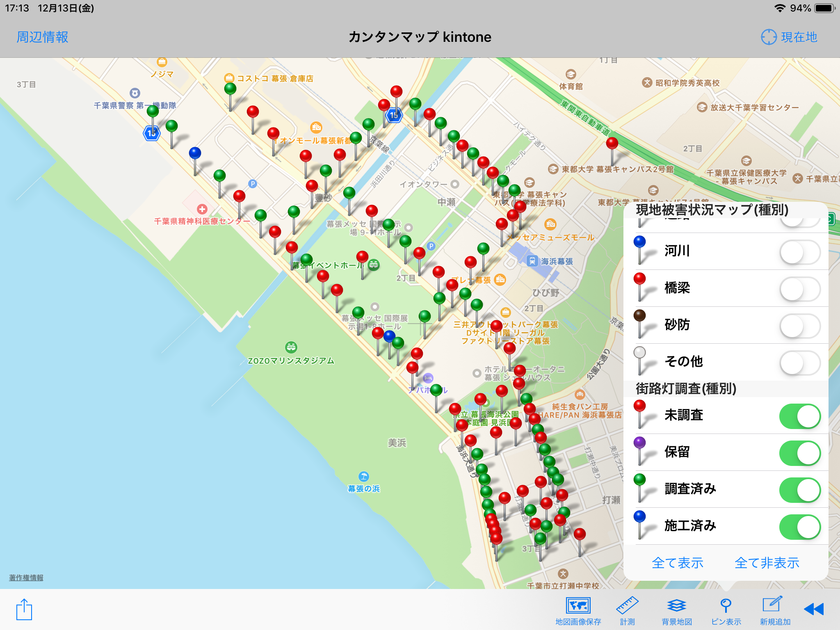Viewport: 840px width, 630px height.
Task: Tap the 現在地 current location button
Action: [x=789, y=37]
